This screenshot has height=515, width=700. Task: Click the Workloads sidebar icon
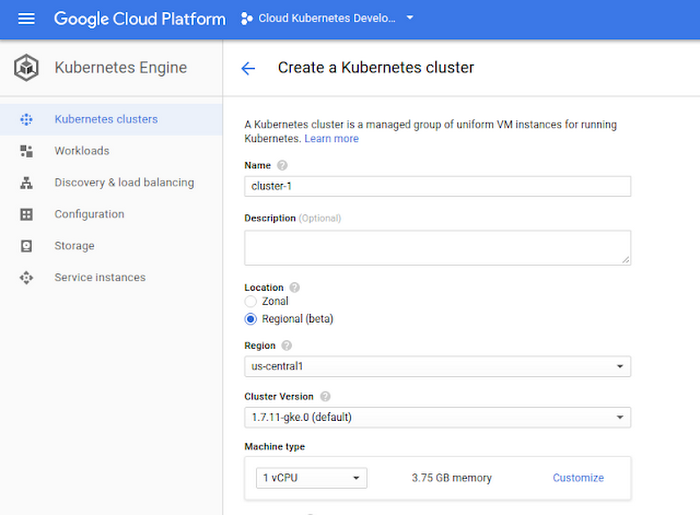[x=26, y=151]
